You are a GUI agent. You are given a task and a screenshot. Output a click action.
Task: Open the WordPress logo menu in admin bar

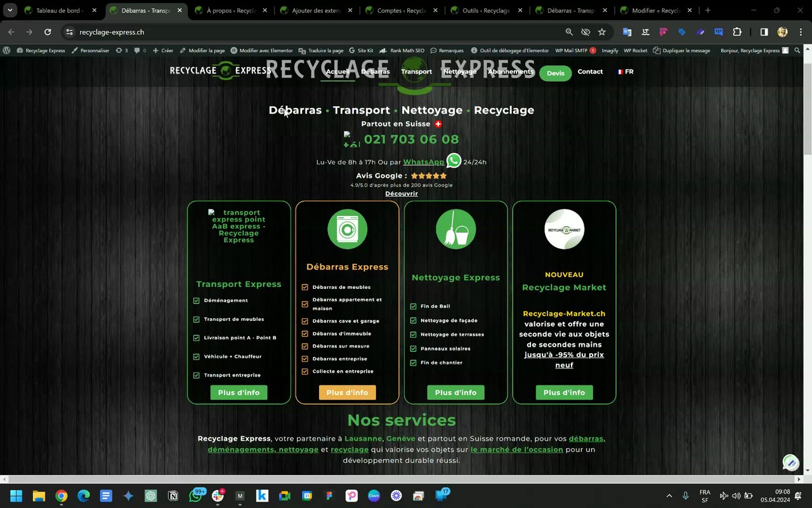7,50
